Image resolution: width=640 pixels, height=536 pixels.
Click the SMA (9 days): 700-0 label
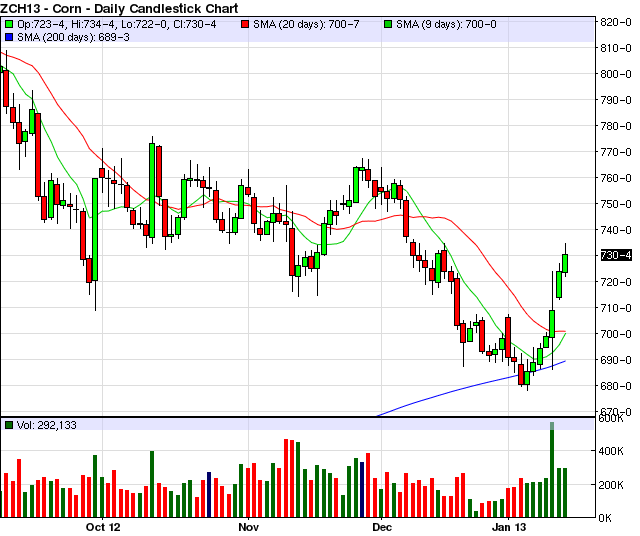446,24
